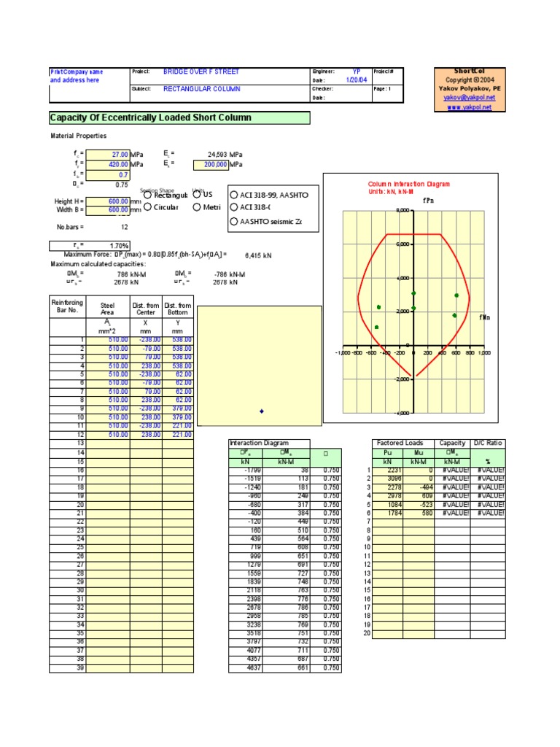
Task: Click interaction diagram Pn value 1559
Action: point(246,573)
